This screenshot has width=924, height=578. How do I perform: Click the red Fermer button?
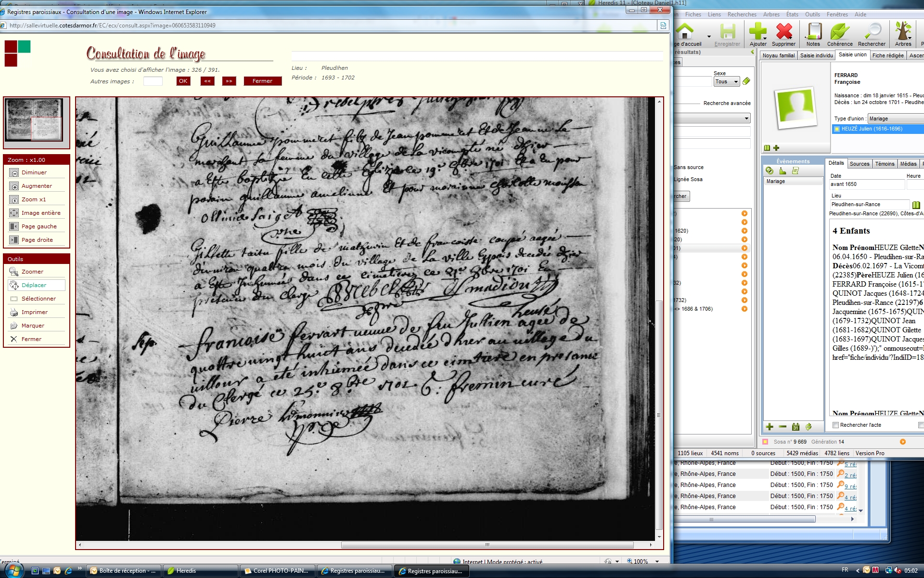coord(262,81)
